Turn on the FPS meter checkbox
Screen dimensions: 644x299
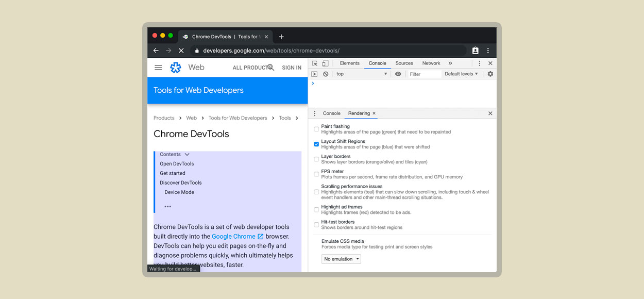(x=316, y=174)
